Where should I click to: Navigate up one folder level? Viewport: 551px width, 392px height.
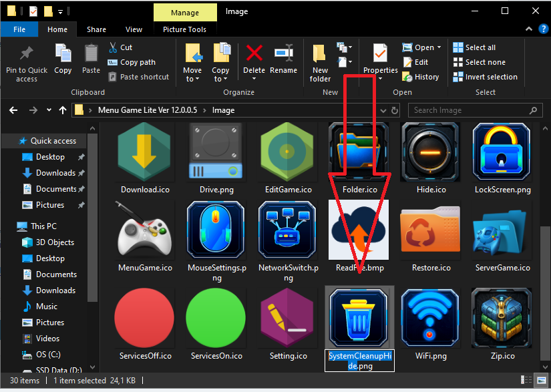point(63,110)
